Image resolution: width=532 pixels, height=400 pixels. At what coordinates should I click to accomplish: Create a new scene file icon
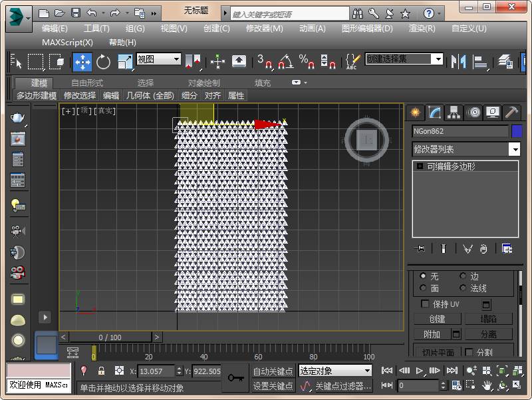coord(44,13)
